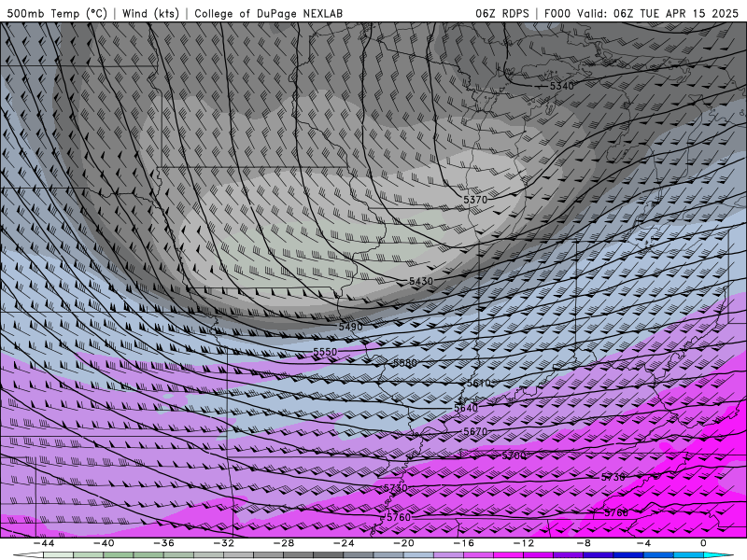Select the 0 value on the scale
Screen dimensions: 747x560
click(x=703, y=543)
